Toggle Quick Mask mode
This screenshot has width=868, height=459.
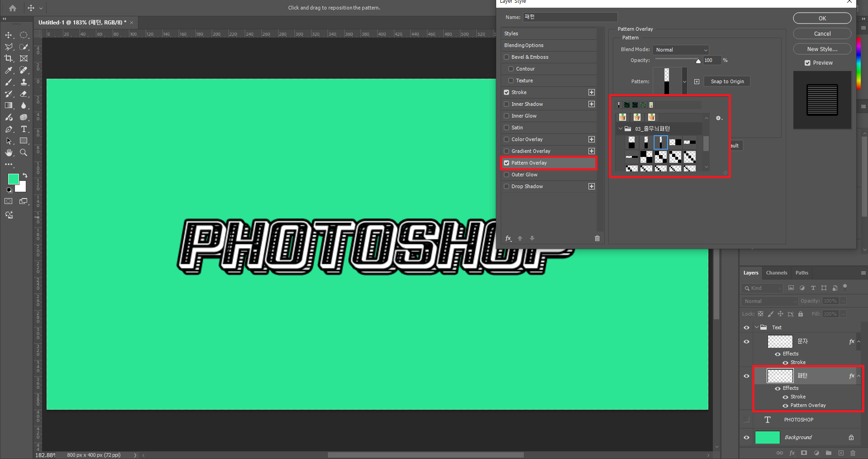9,201
